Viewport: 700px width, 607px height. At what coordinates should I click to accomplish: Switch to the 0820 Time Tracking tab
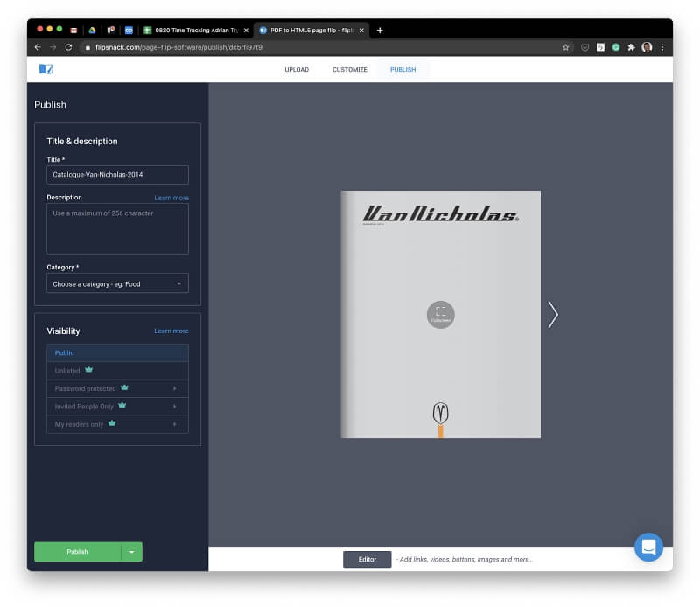point(196,31)
